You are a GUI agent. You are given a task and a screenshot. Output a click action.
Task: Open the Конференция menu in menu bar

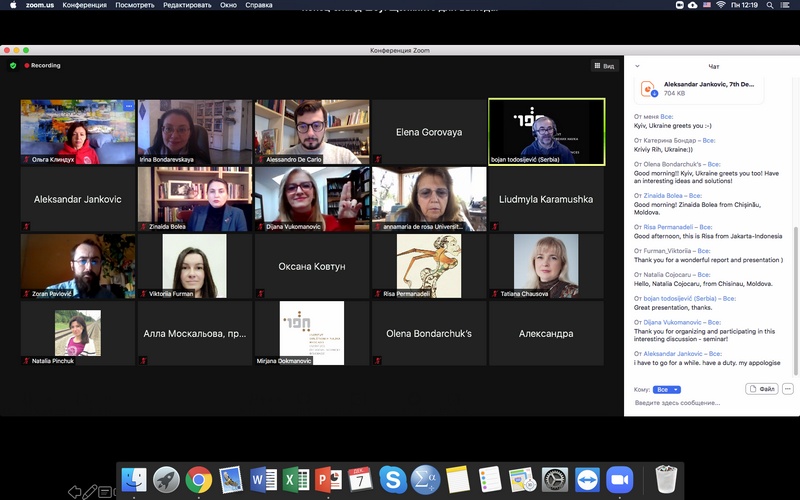[84, 5]
